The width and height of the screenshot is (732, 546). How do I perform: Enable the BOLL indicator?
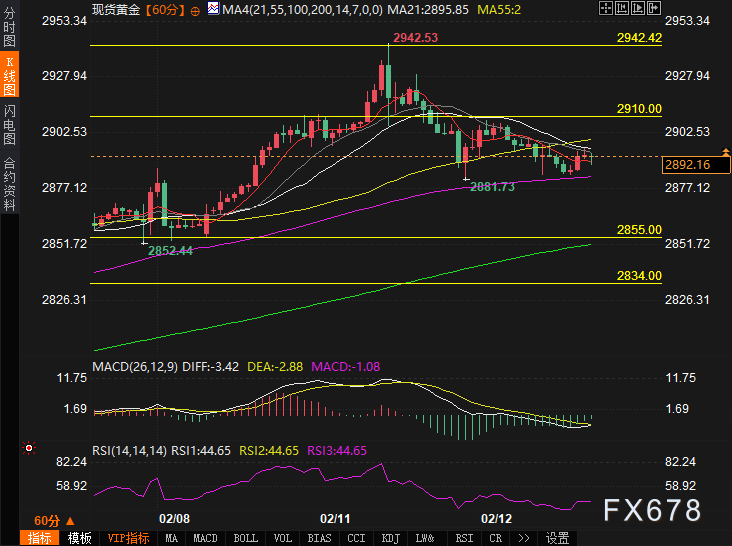click(x=245, y=538)
